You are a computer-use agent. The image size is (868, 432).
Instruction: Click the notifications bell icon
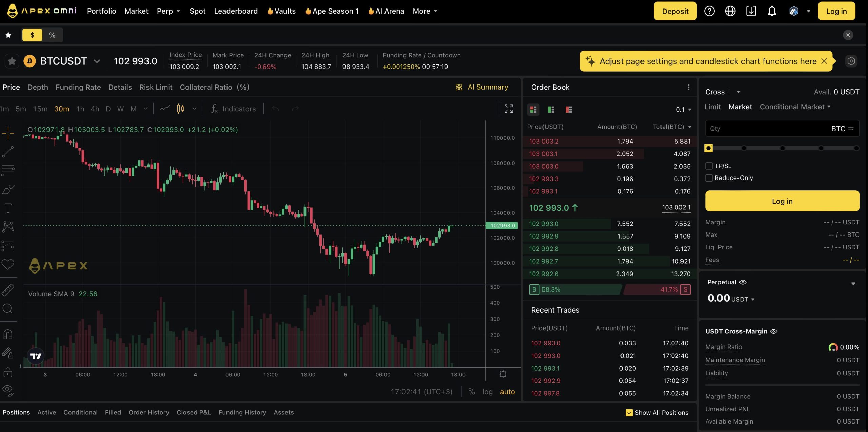pyautogui.click(x=772, y=11)
